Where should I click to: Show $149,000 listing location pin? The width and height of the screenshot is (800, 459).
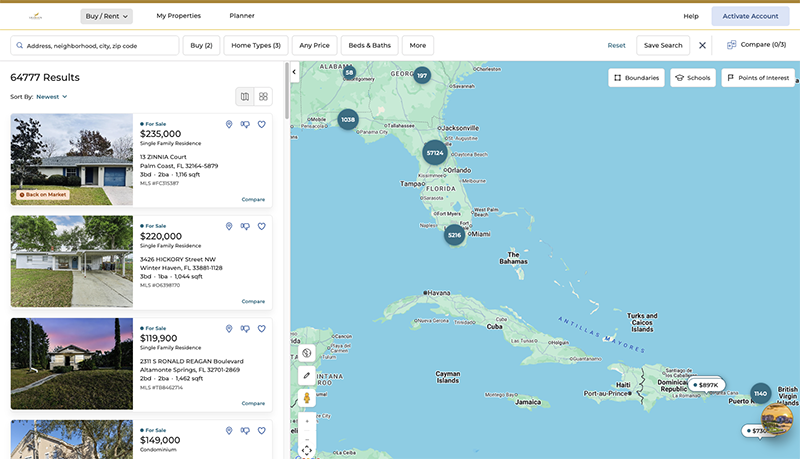(229, 431)
